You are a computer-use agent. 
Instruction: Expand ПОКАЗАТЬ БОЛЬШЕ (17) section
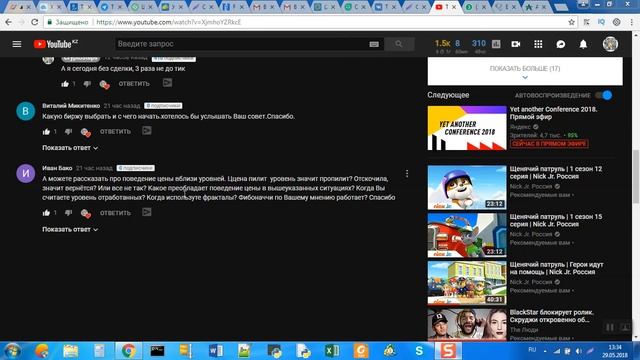pyautogui.click(x=525, y=71)
